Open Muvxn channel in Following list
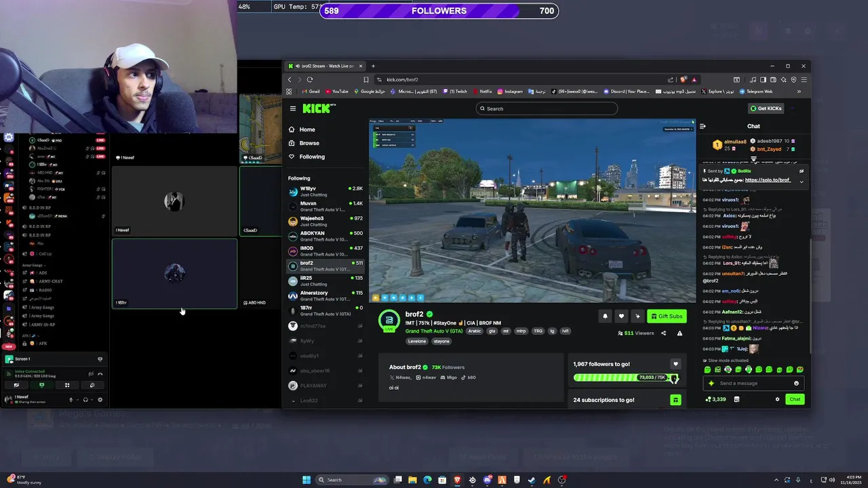Screen dimensions: 868x488 [x=325, y=206]
